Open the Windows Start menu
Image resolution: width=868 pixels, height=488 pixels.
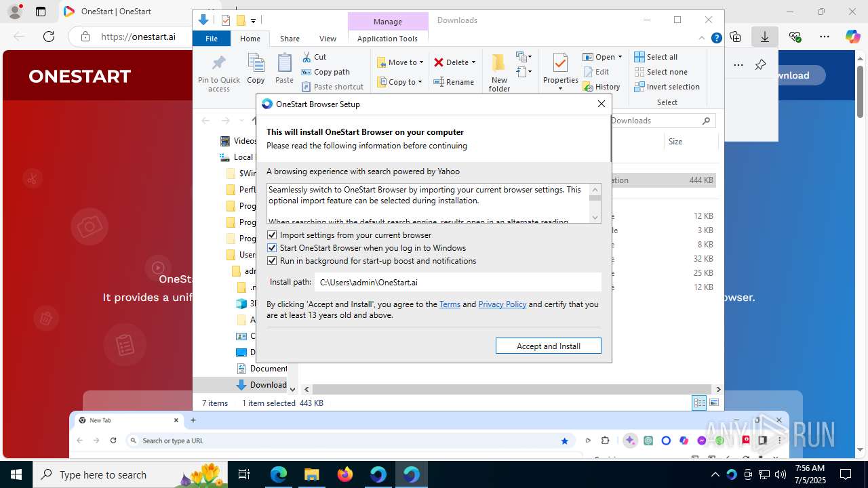[16, 474]
